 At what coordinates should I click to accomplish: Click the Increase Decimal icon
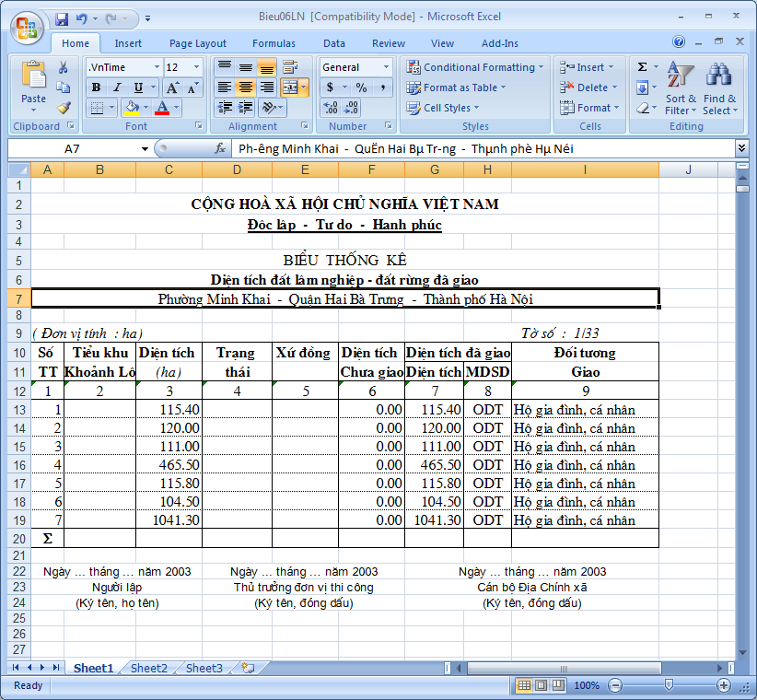tap(331, 108)
